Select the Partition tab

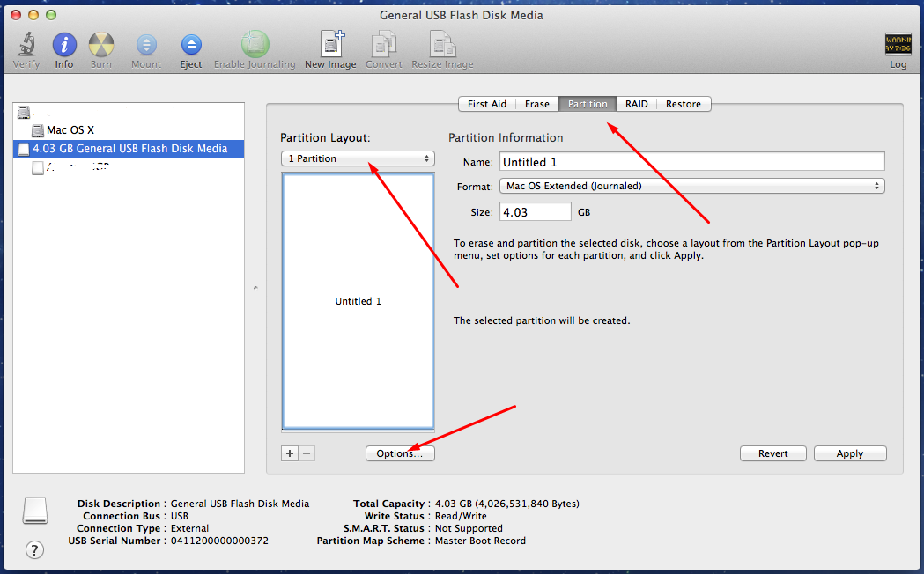(588, 104)
